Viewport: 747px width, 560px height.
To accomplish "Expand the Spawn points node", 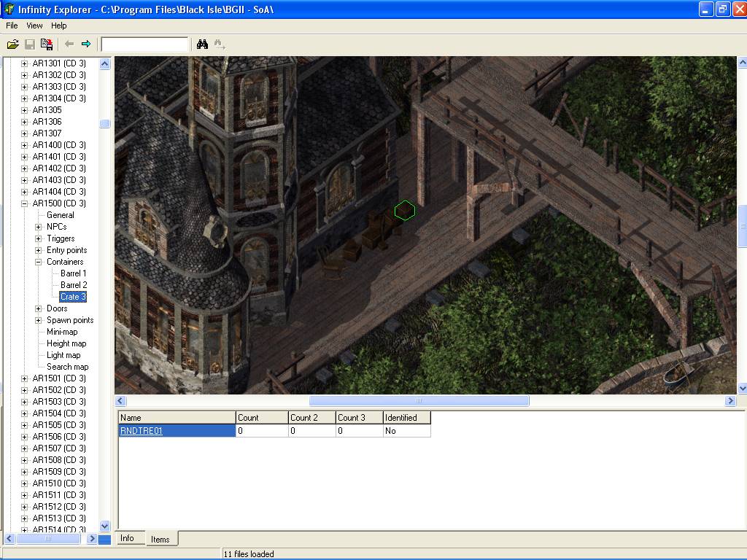I will [x=39, y=320].
